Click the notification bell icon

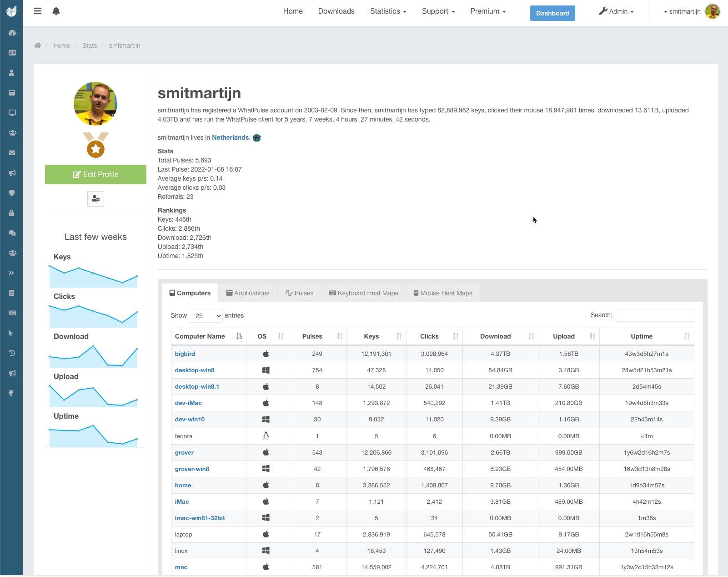pyautogui.click(x=56, y=11)
